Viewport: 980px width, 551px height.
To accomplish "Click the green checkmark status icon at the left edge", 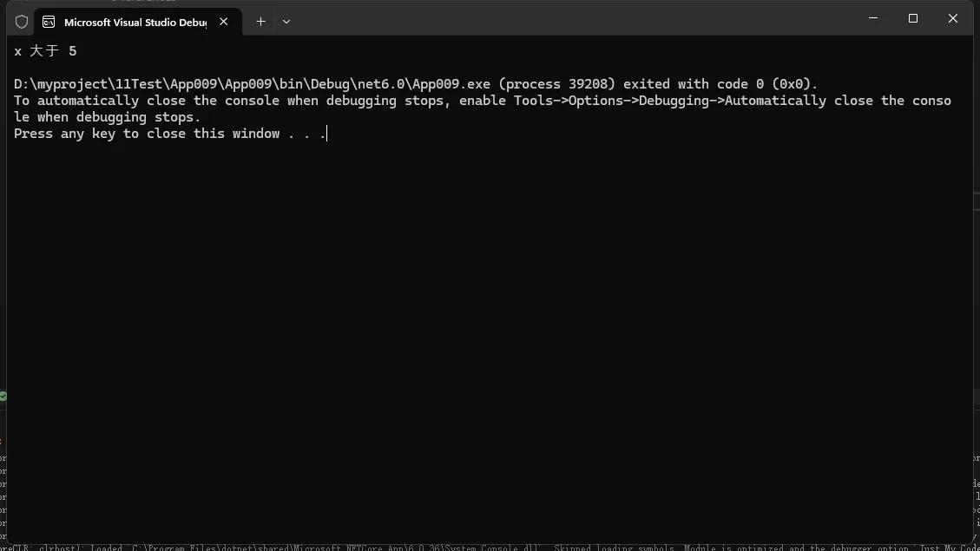I will 3,396.
